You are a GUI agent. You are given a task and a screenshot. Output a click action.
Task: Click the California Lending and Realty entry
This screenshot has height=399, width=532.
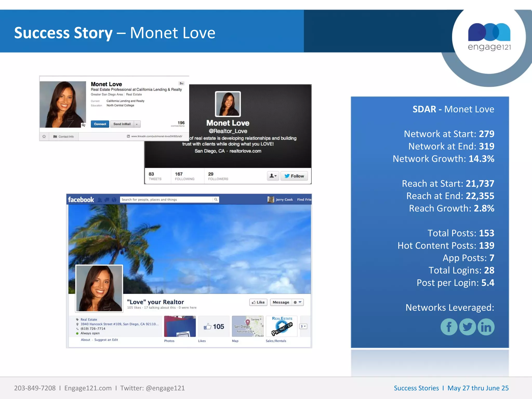pyautogui.click(x=125, y=101)
